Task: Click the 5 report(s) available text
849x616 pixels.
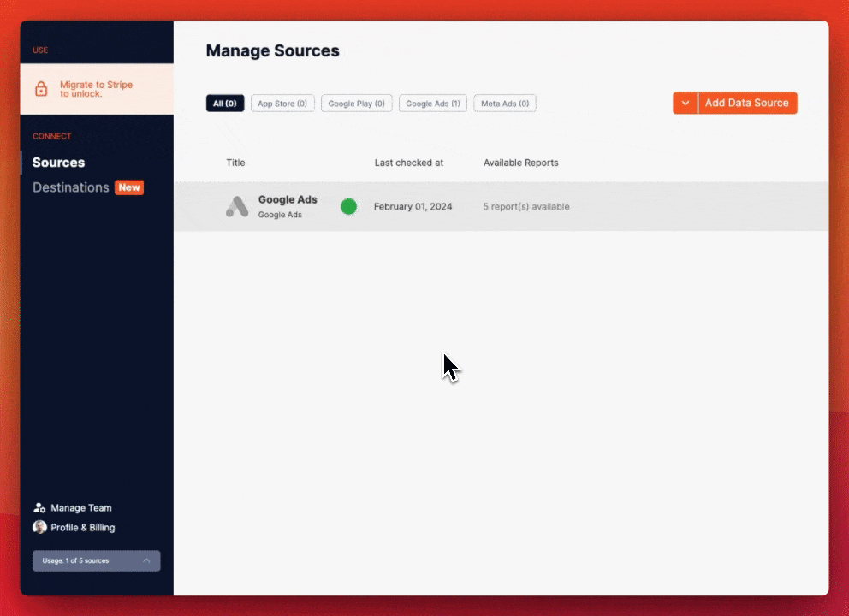Action: 526,206
